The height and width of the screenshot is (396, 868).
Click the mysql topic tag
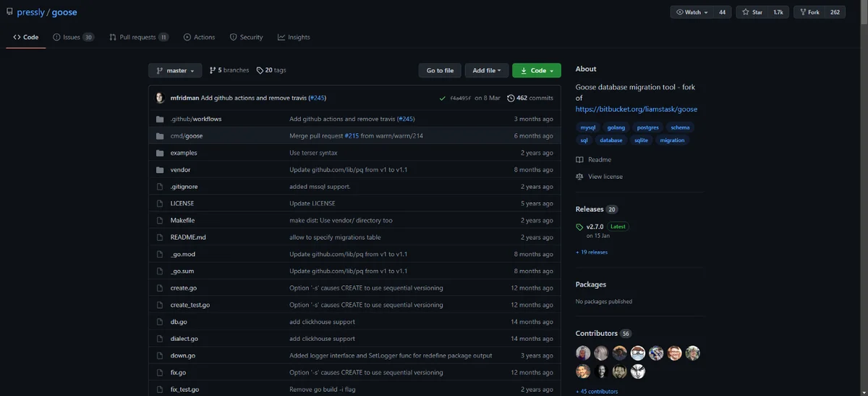tap(587, 127)
